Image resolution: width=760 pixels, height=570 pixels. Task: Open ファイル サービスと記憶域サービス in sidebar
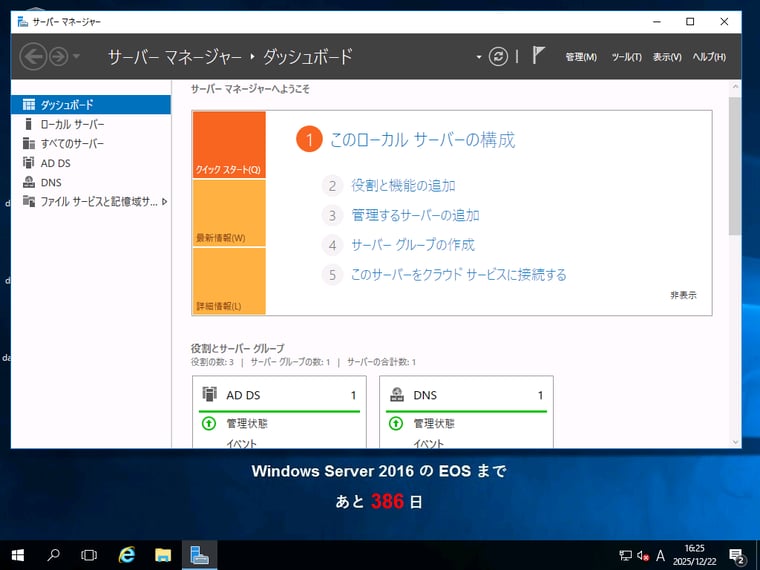[91, 202]
